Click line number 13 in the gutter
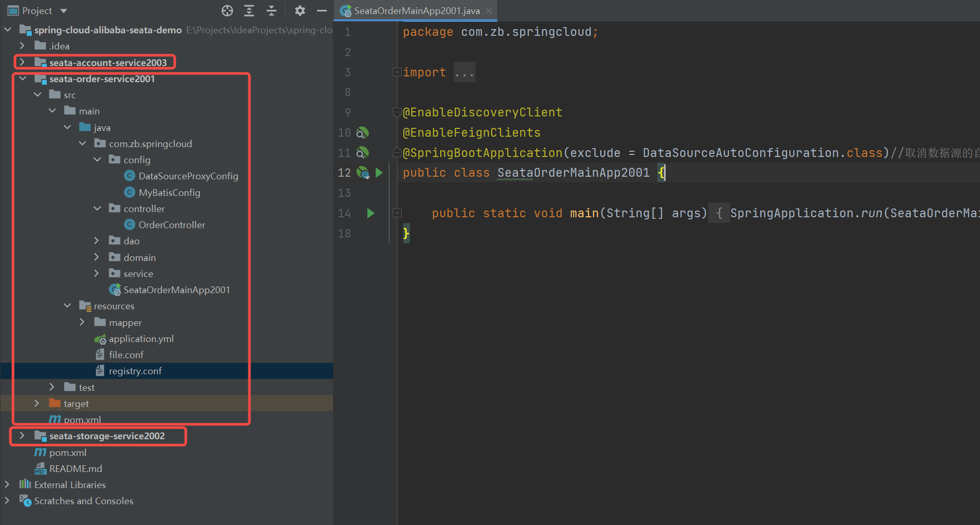 coord(344,193)
